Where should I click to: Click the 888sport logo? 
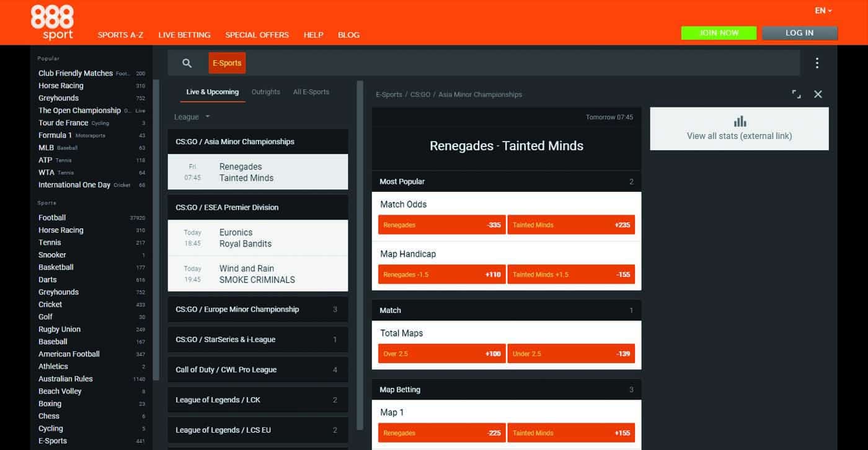(52, 22)
